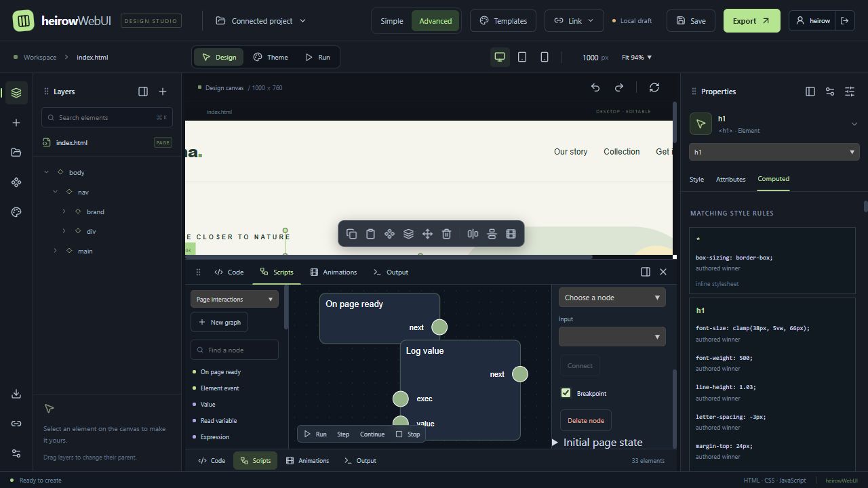Open the Fit 94% zoom dropdown
Image resolution: width=868 pixels, height=488 pixels.
pos(637,58)
